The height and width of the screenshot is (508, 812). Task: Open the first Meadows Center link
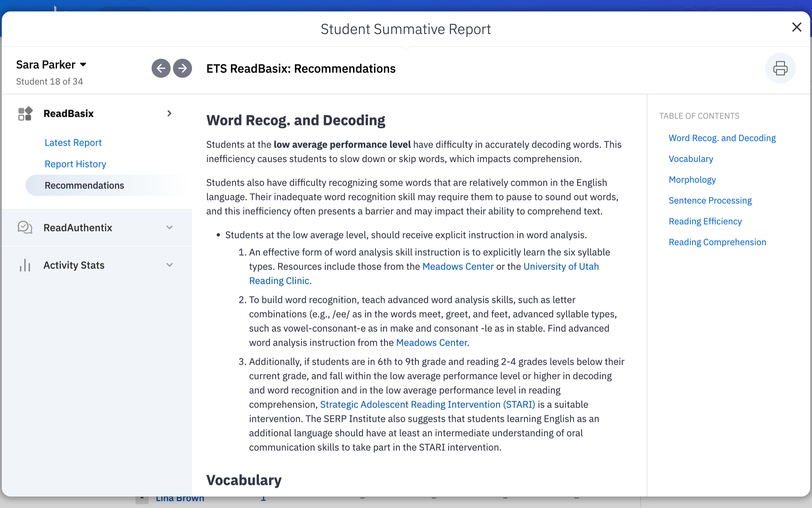(458, 266)
